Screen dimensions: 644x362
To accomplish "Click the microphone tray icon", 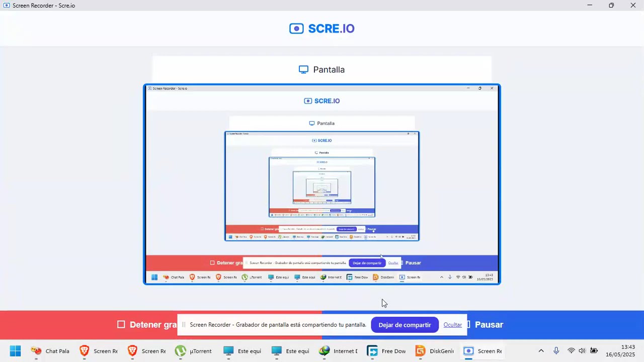I will [556, 351].
